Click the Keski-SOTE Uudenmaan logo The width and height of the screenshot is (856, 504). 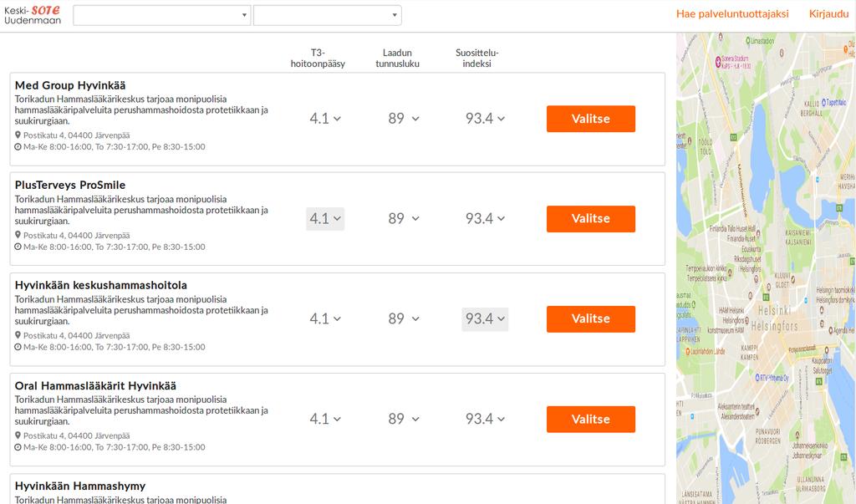[33, 15]
